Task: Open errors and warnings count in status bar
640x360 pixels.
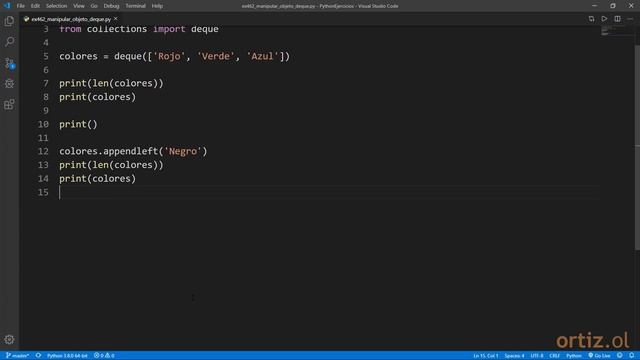Action: click(x=104, y=356)
